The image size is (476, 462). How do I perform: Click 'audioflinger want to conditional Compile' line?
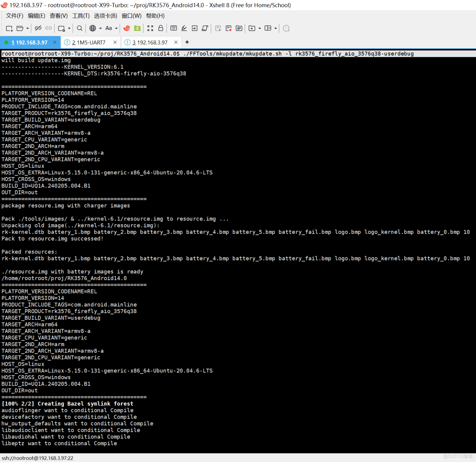point(68,410)
